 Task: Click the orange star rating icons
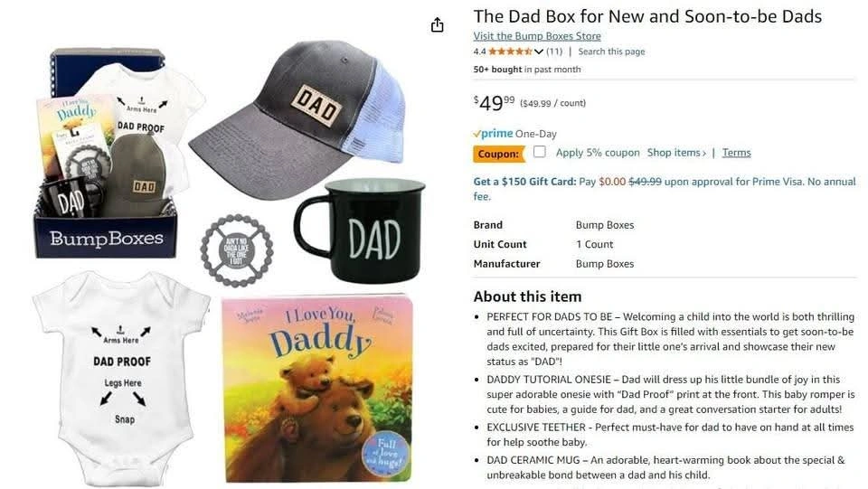pos(510,52)
